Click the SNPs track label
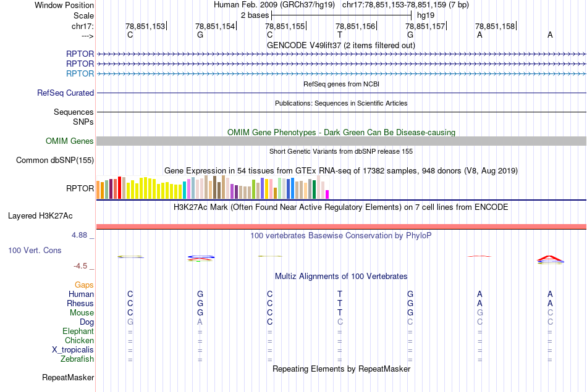 pyautogui.click(x=83, y=122)
